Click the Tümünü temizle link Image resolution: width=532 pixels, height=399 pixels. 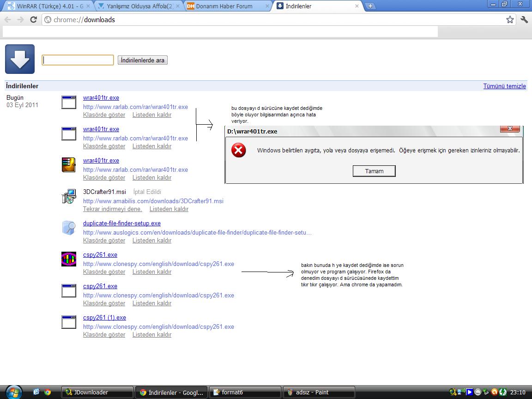point(504,86)
